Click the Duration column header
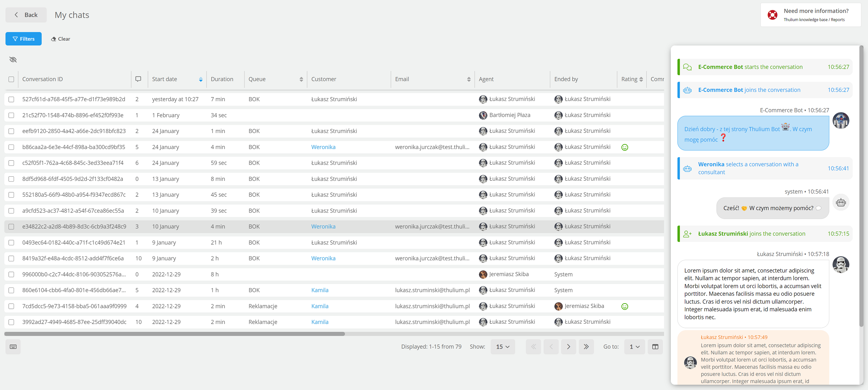The image size is (868, 390). pos(222,79)
